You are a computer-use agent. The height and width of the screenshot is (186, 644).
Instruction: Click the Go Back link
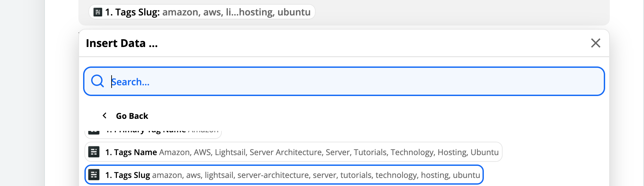pyautogui.click(x=132, y=116)
